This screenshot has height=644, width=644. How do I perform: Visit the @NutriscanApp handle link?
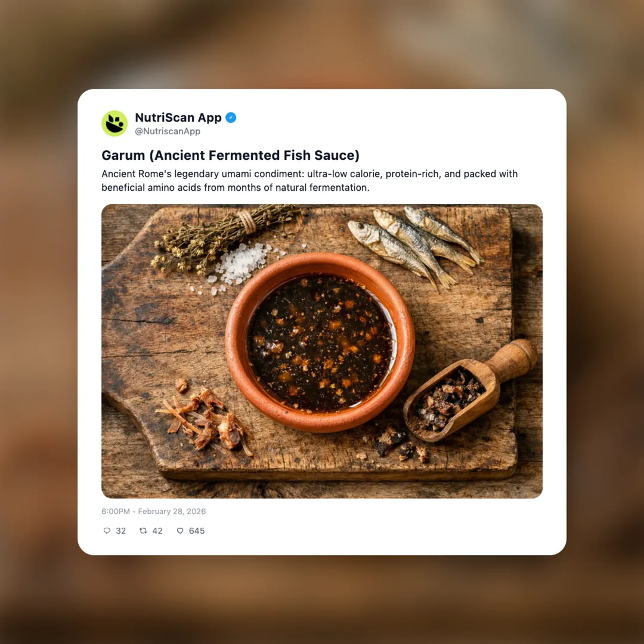pos(168,131)
